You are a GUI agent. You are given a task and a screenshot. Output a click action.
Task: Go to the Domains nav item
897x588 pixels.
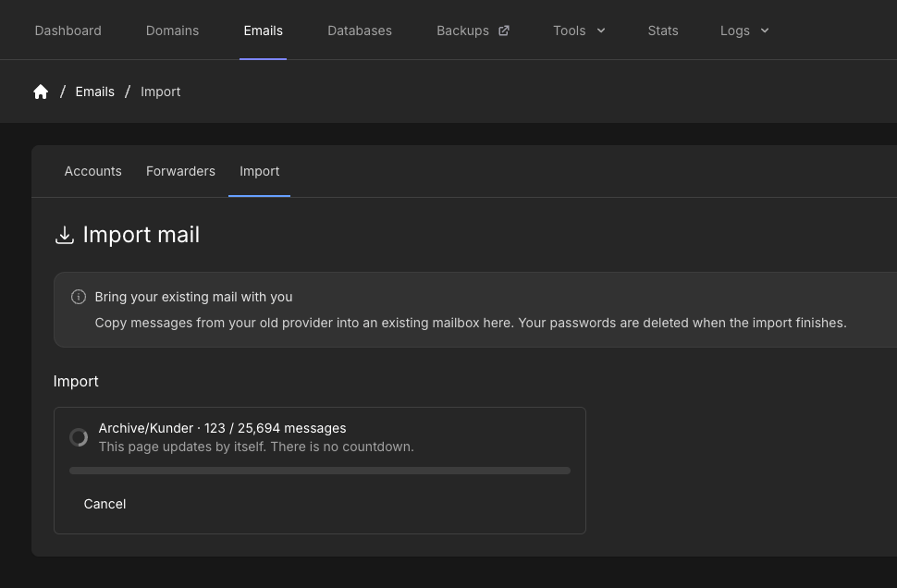(172, 31)
